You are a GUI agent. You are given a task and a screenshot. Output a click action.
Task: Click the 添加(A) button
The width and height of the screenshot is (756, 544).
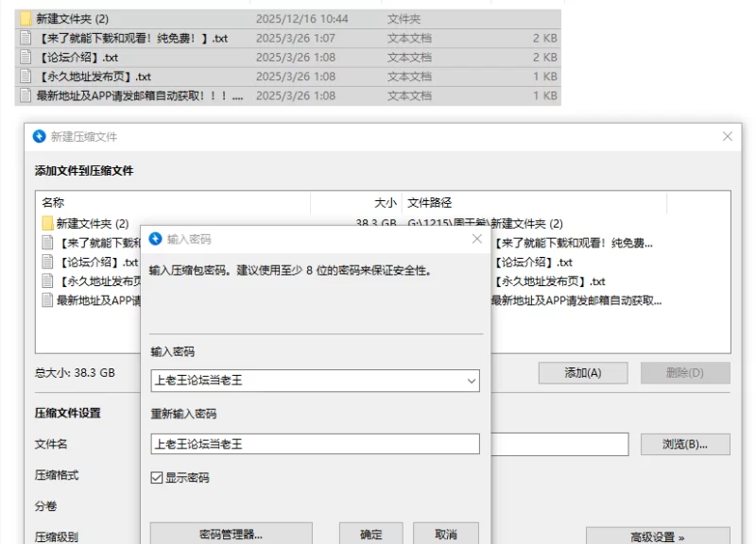point(582,373)
